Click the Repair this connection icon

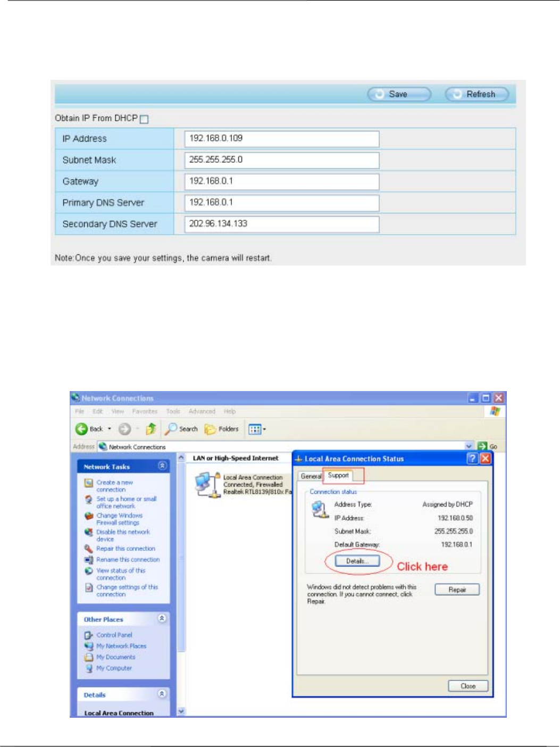click(x=89, y=549)
